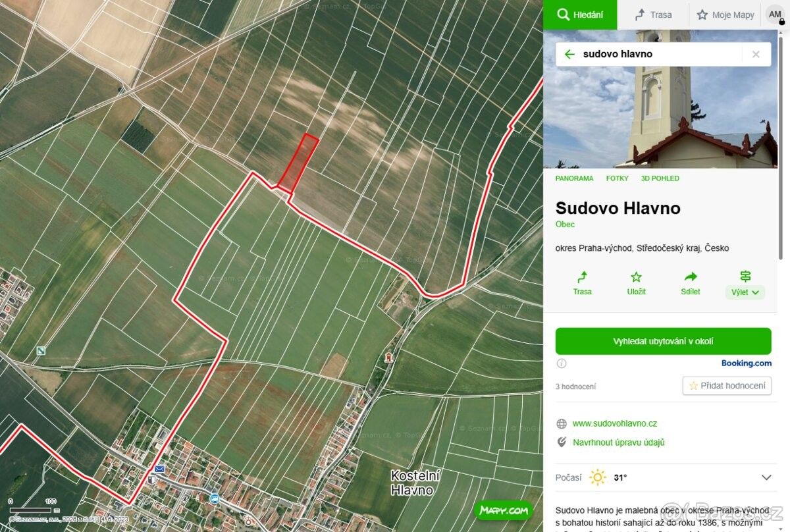Open the 3D POHLED view link
The height and width of the screenshot is (532, 790).
660,178
